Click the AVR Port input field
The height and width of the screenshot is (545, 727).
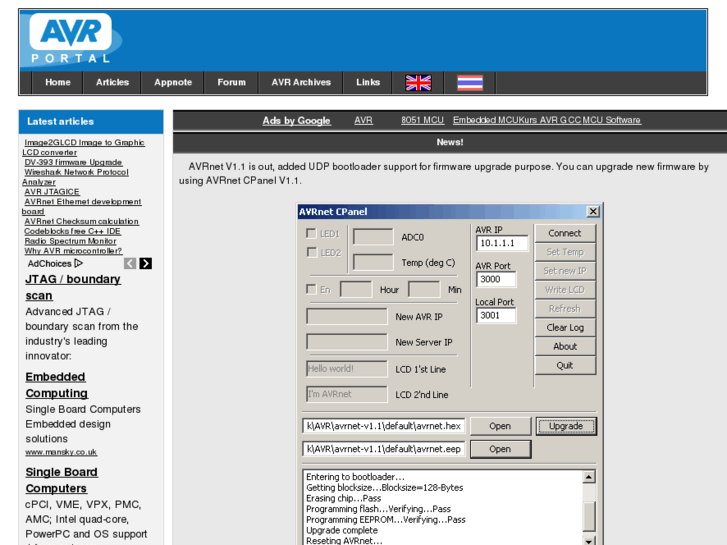496,279
